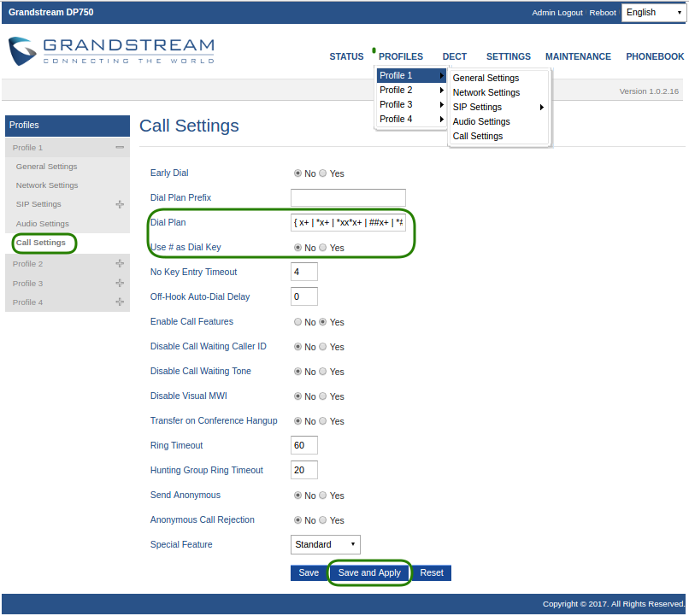The image size is (689, 616).
Task: Open Audio Settings in sidebar
Action: tap(43, 224)
